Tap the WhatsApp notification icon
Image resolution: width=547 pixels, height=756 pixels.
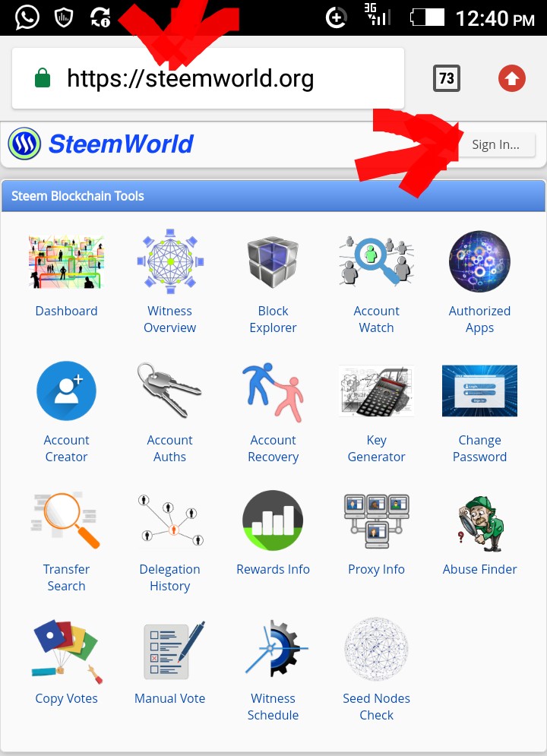pos(27,17)
